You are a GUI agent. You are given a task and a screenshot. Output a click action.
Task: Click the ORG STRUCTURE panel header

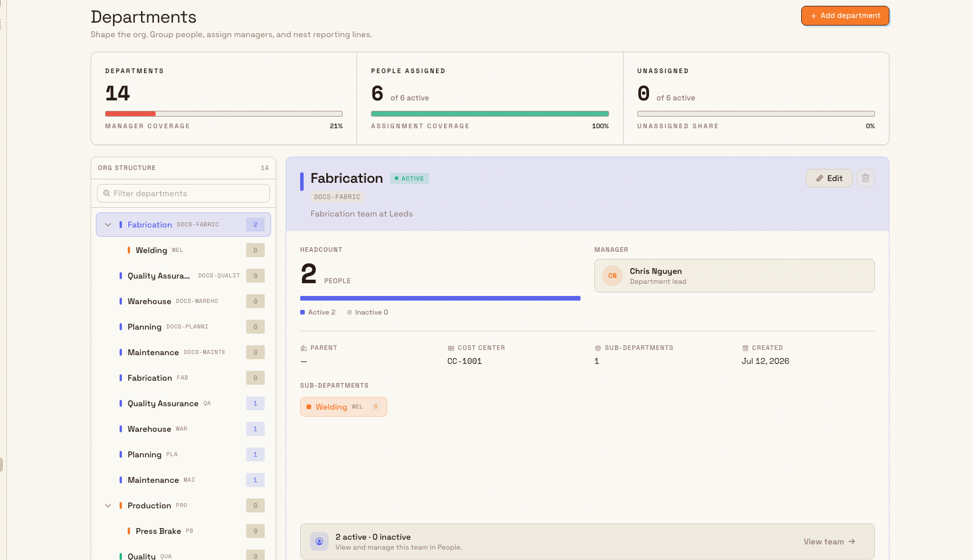183,168
